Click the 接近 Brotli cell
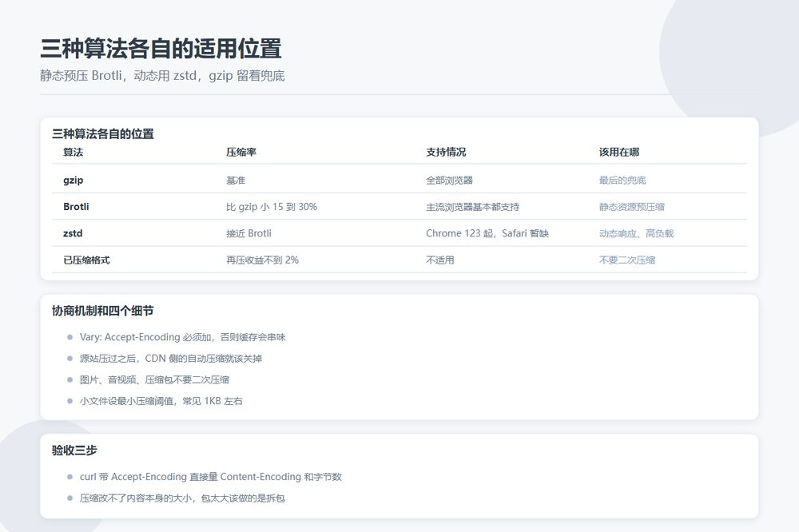Image resolution: width=799 pixels, height=532 pixels. coord(248,233)
